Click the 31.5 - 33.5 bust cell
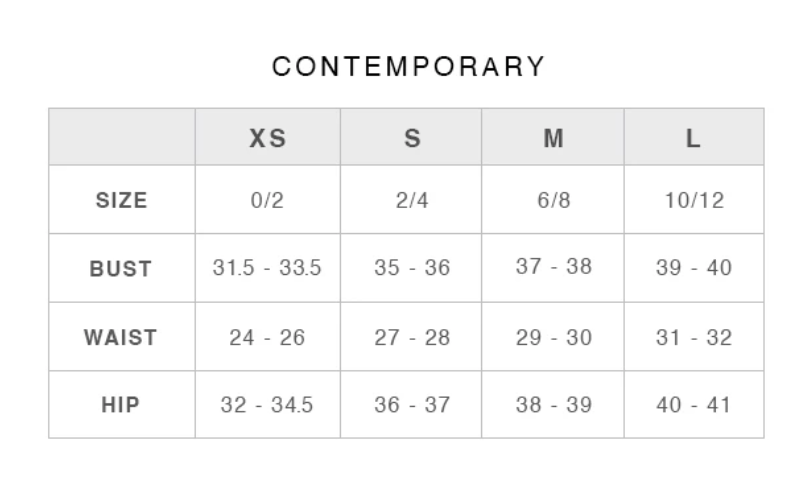This screenshot has height=490, width=809. pos(267,268)
